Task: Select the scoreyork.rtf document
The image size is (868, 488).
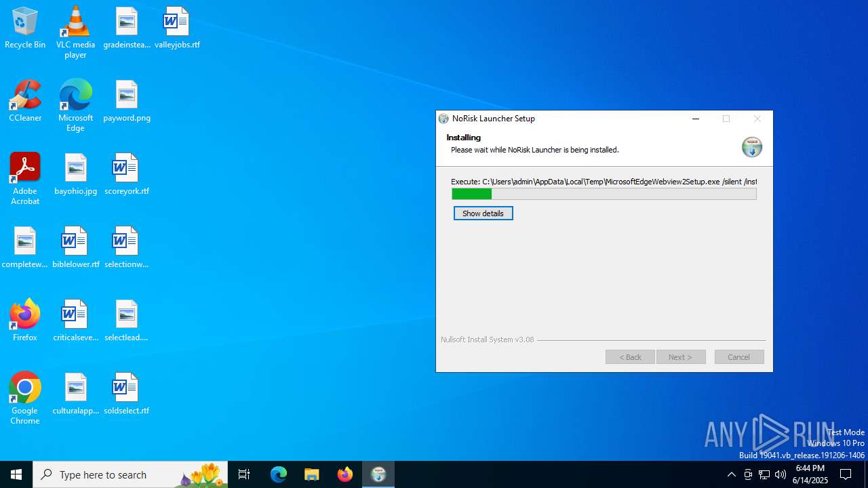Action: click(127, 175)
